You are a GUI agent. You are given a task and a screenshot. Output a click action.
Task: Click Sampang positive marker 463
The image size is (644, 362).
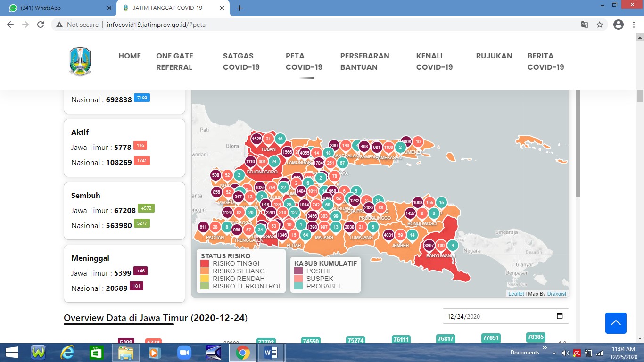(364, 146)
